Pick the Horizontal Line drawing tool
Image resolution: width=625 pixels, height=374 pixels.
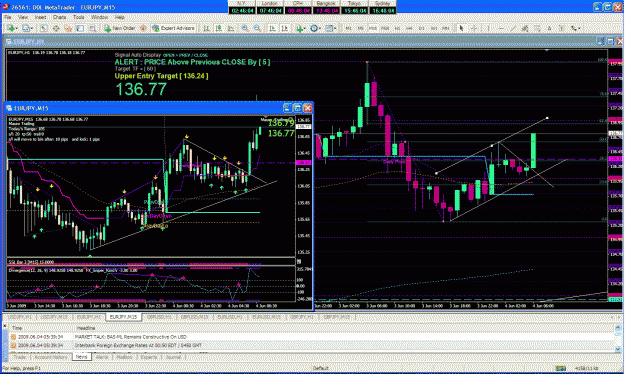tap(501, 28)
